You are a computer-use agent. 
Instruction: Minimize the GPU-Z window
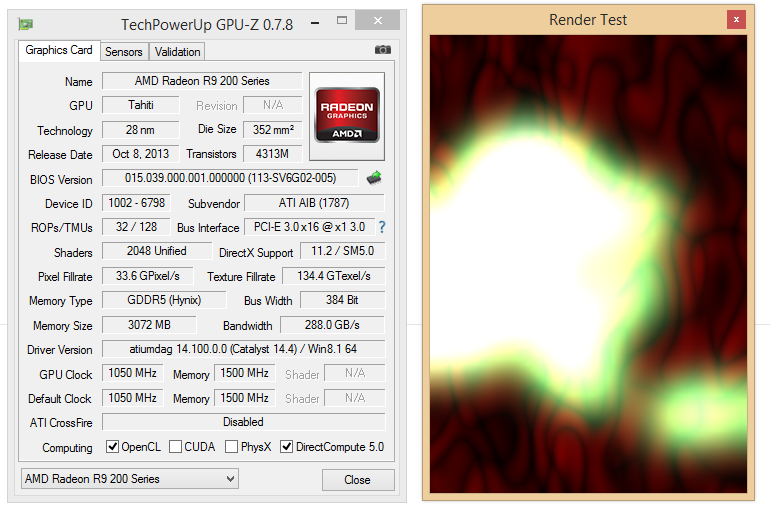click(315, 23)
